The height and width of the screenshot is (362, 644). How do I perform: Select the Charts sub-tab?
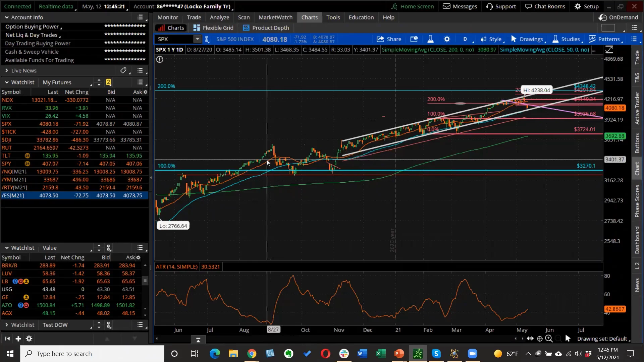point(171,28)
